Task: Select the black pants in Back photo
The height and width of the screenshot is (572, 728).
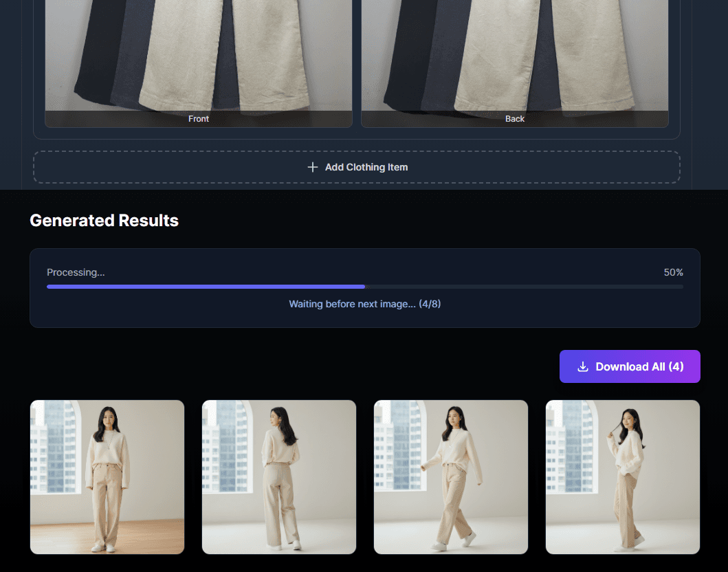Action: 401,55
